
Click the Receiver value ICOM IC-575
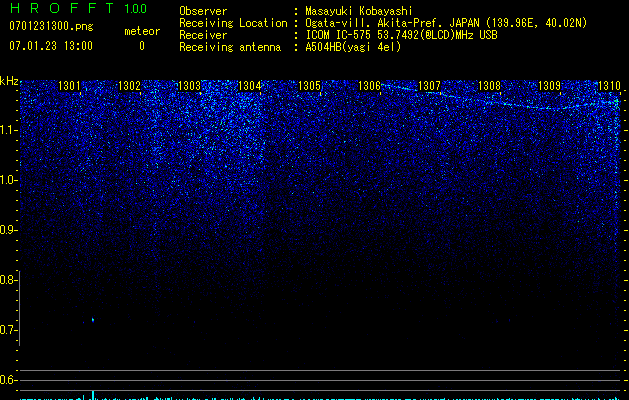(339, 35)
